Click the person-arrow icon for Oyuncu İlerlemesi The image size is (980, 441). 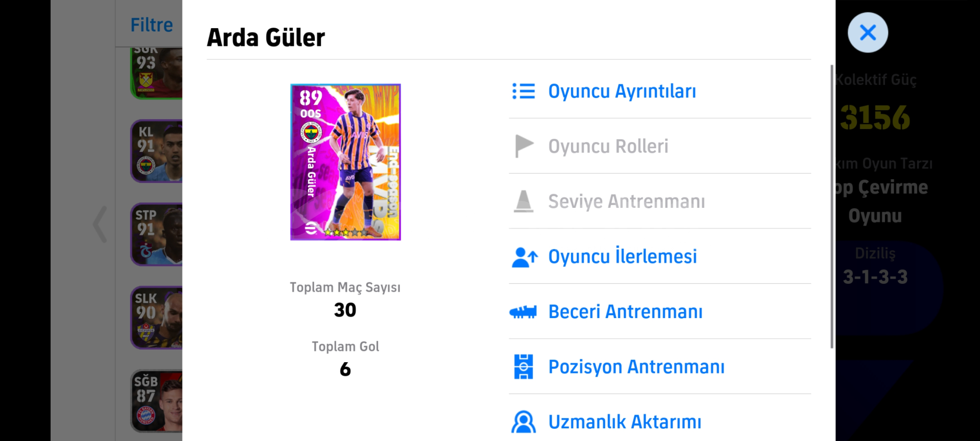(x=524, y=257)
